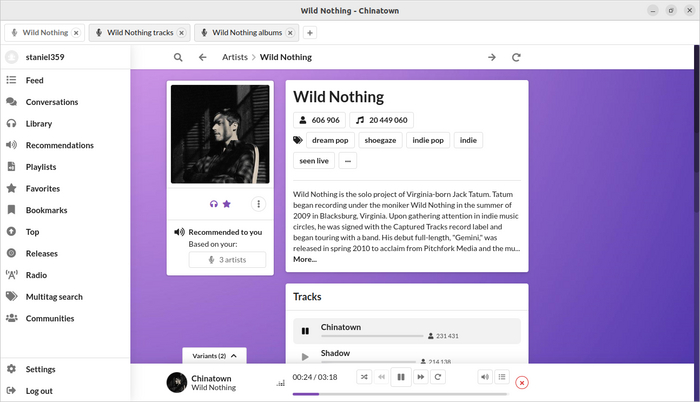
Task: Click the More... link in the artist bio
Action: 304,259
